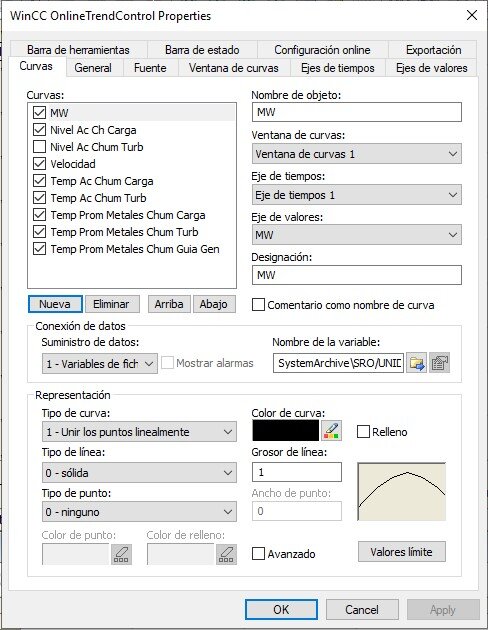
Task: Enable the Avanzado option
Action: coord(258,554)
